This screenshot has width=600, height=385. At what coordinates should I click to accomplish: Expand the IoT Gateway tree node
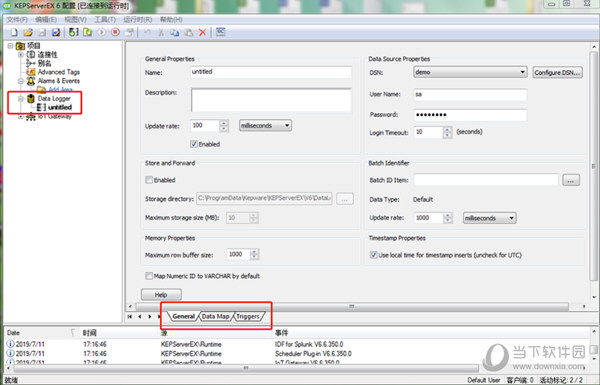(x=21, y=117)
